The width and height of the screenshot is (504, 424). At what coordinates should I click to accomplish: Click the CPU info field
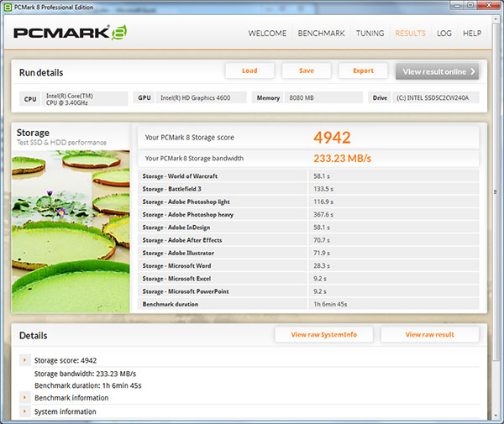click(85, 99)
